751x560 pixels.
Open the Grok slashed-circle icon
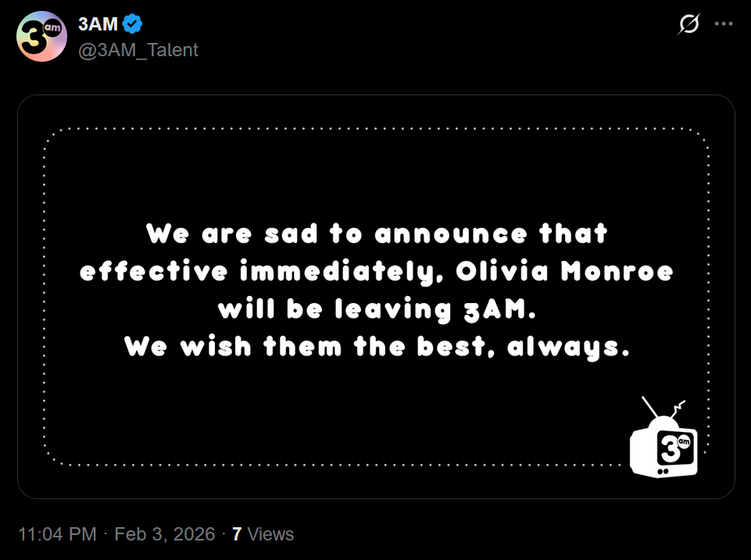688,24
